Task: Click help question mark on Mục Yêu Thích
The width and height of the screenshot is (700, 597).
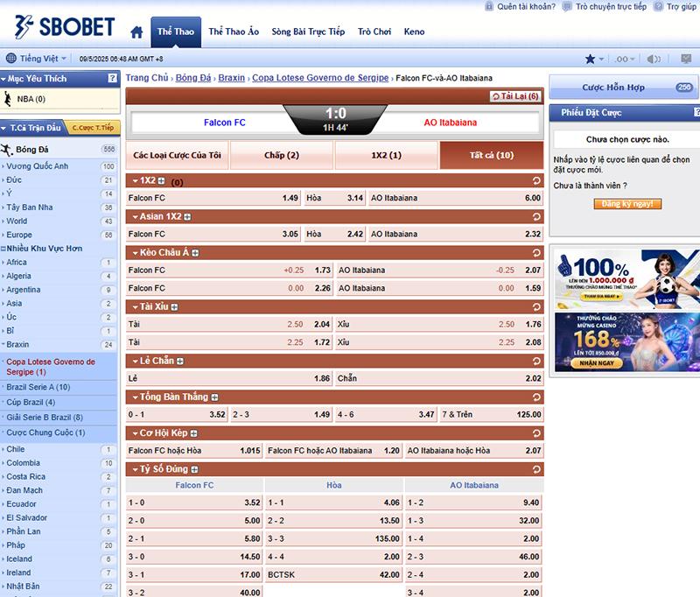Action: (x=112, y=79)
